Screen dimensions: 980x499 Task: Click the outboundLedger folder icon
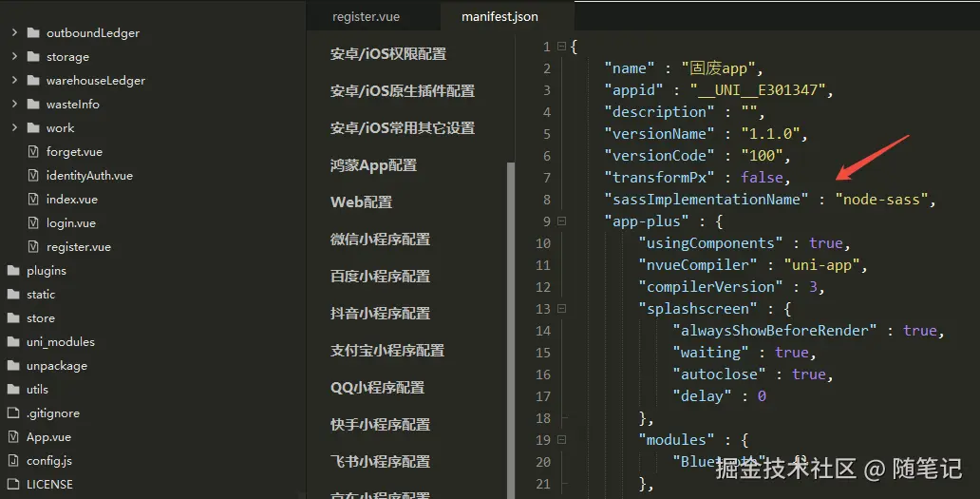coord(34,32)
